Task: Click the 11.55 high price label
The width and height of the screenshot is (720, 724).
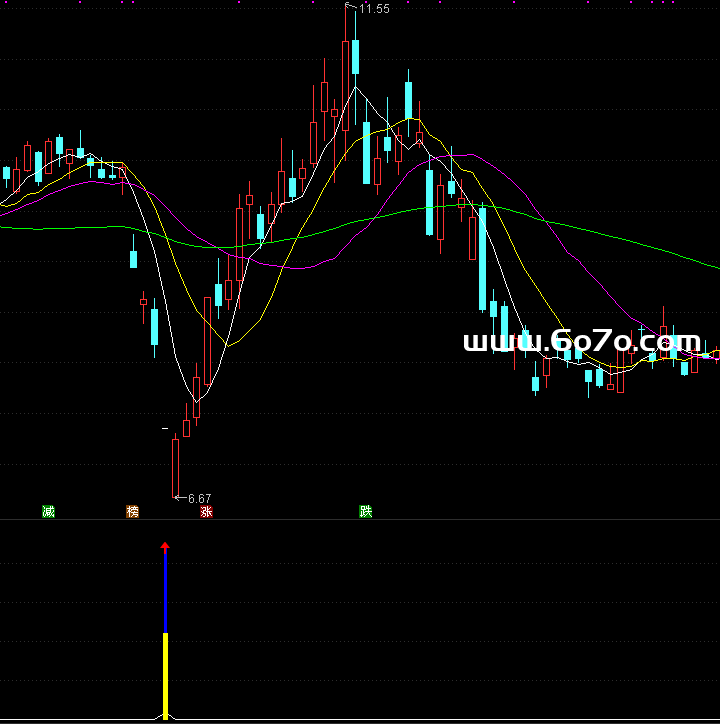Action: pyautogui.click(x=375, y=9)
